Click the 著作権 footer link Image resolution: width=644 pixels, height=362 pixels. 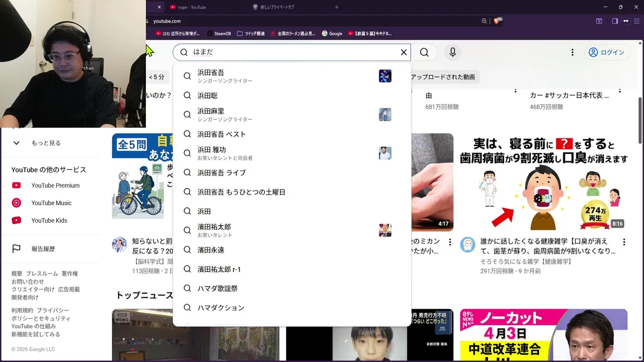tap(70, 274)
